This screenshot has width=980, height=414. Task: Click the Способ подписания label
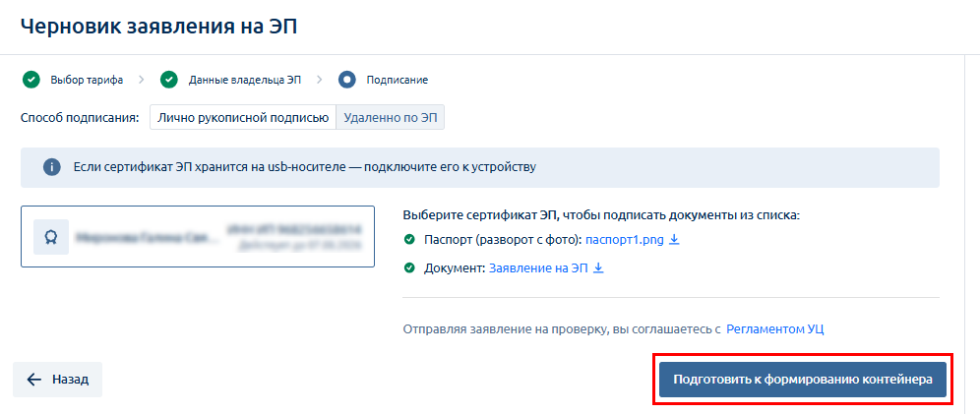click(80, 118)
